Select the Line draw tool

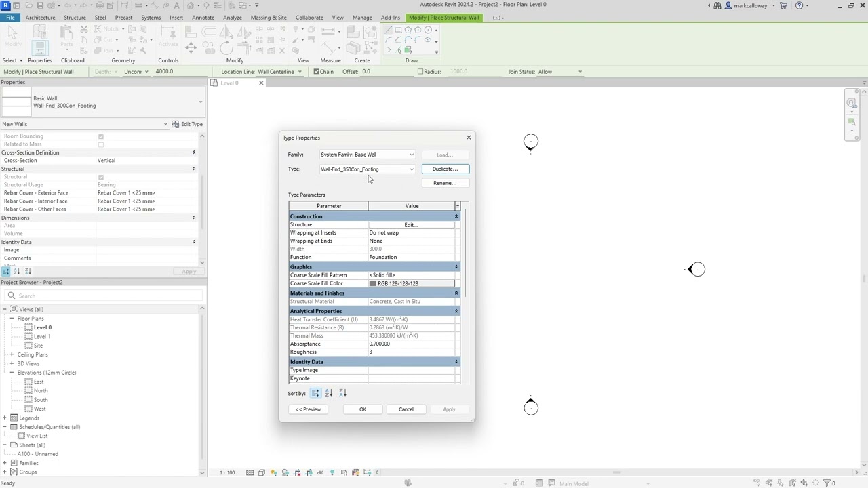[x=388, y=30]
